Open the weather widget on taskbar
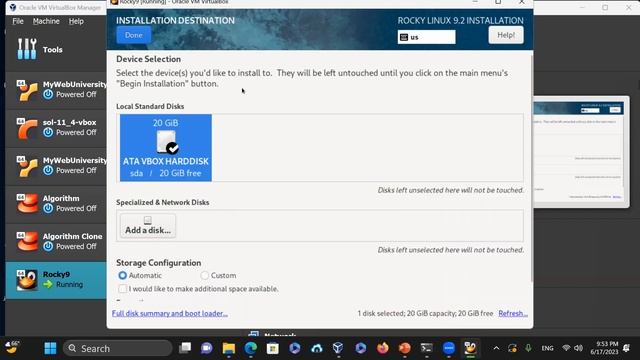Viewport: 640px width, 360px height. pos(13,348)
